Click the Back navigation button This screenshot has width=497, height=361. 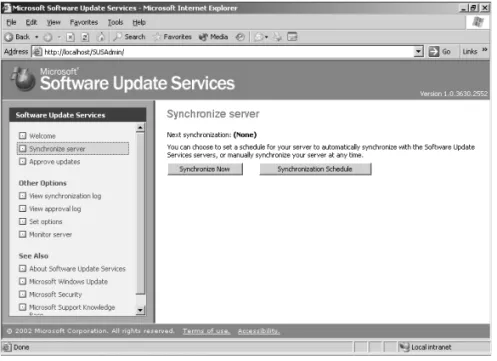pos(17,37)
